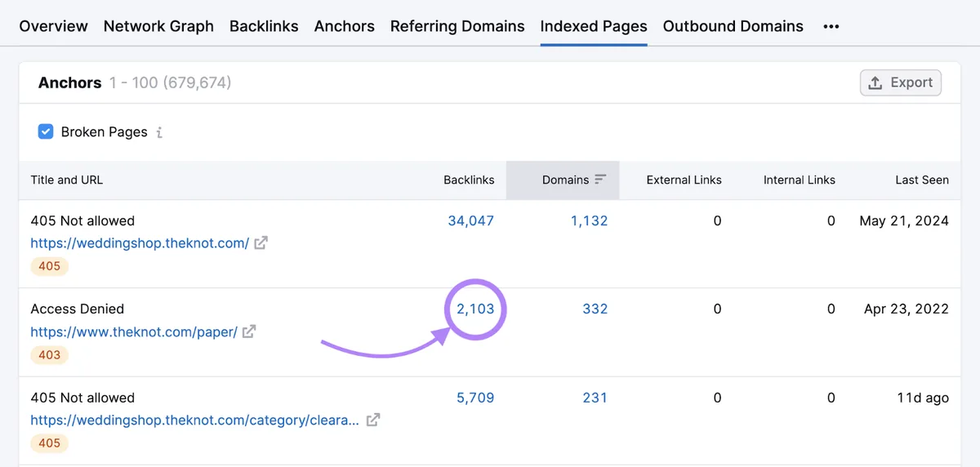980x467 pixels.
Task: Visit https://www.theknot.com/paper/ URL link
Action: coord(134,331)
